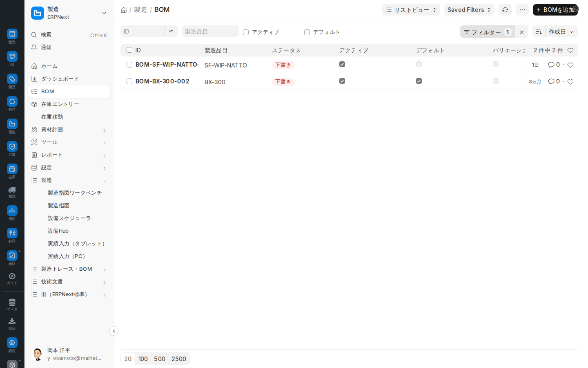Select the BOM-SF-WIP-NATTO row checkbox
This screenshot has height=368, width=588.
click(x=129, y=65)
